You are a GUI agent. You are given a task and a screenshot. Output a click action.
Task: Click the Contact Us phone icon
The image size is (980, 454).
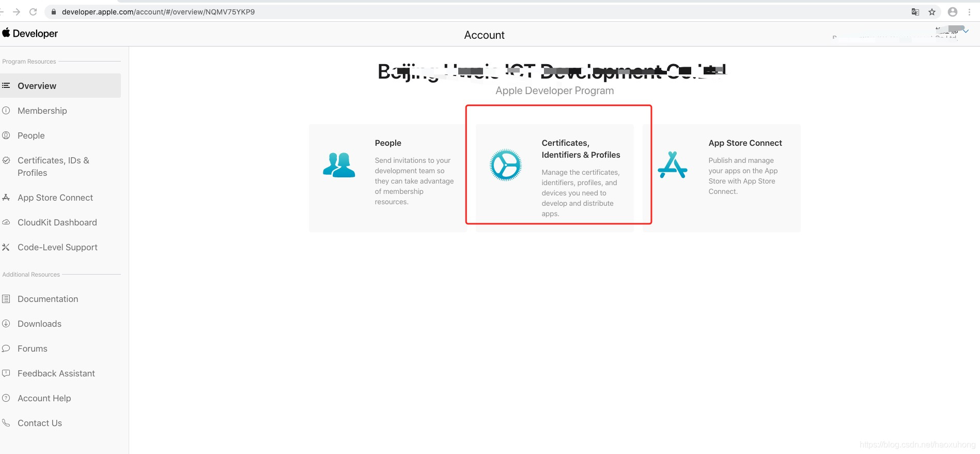[x=6, y=422]
